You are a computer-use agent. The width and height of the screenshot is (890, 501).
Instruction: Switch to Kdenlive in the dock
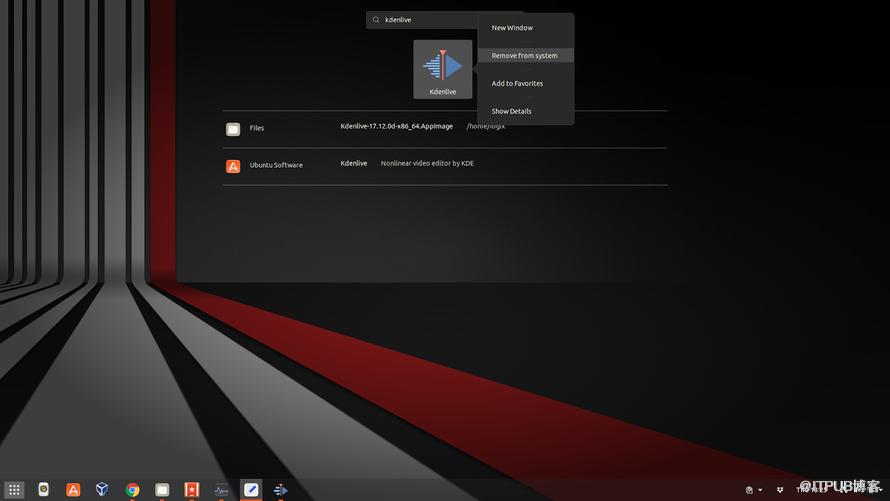[280, 490]
